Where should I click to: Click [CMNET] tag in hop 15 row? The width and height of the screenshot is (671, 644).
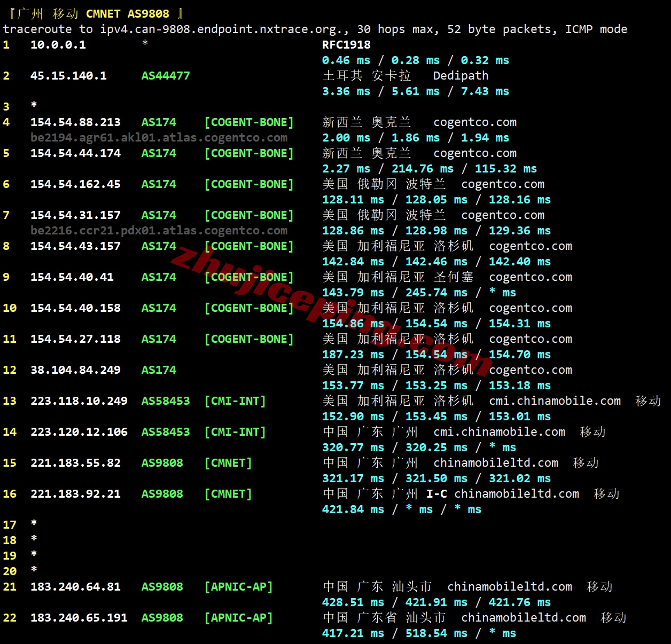(228, 463)
